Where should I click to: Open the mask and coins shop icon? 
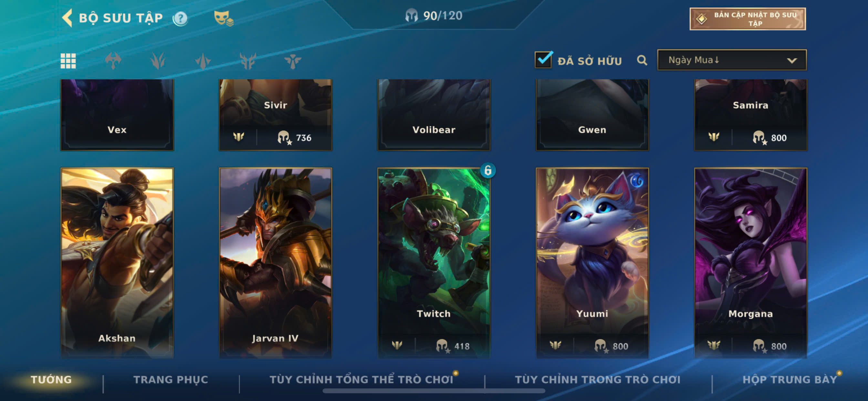[x=223, y=18]
